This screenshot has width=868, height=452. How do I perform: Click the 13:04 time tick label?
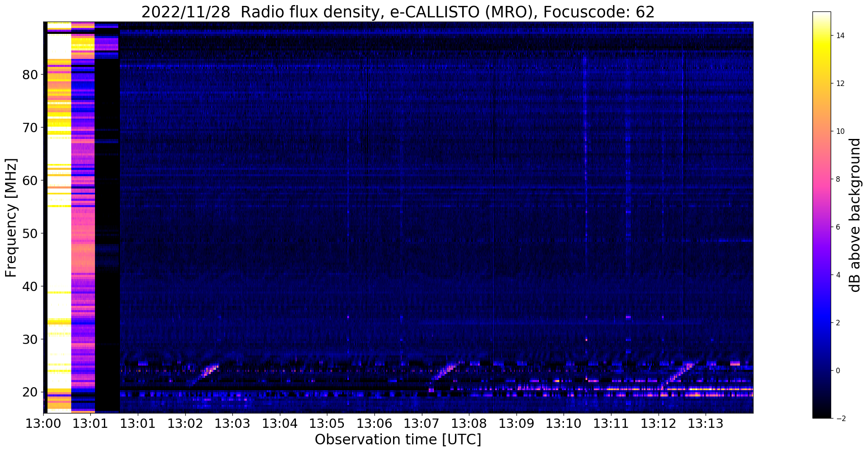click(279, 423)
